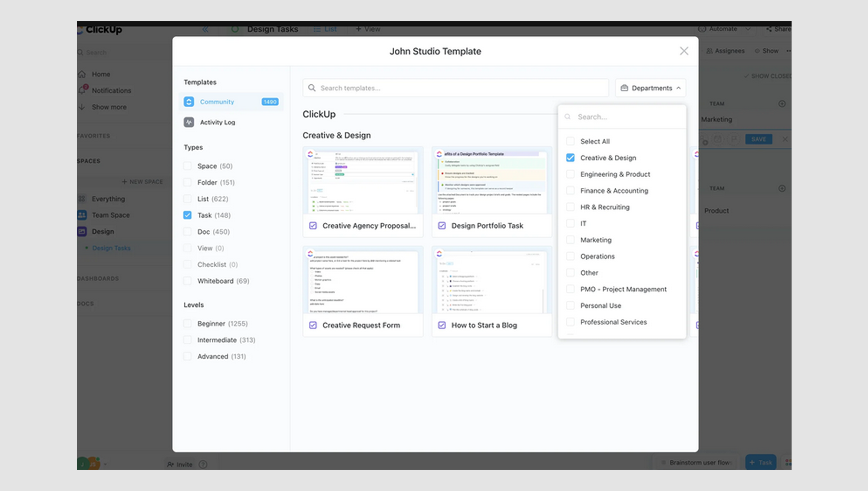Click the help question mark icon
The width and height of the screenshot is (868, 491).
click(x=203, y=464)
